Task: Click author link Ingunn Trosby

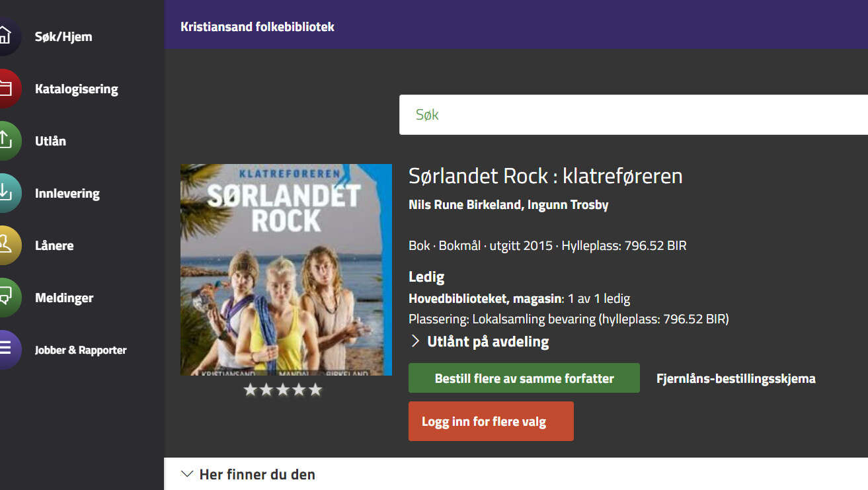Action: [568, 205]
